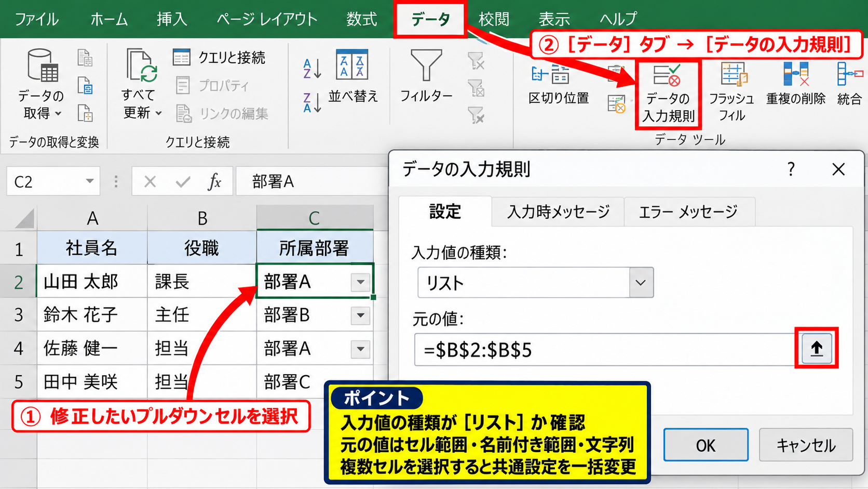This screenshot has width=868, height=489.
Task: Open クエリと接続 in the ribbon
Action: [219, 57]
